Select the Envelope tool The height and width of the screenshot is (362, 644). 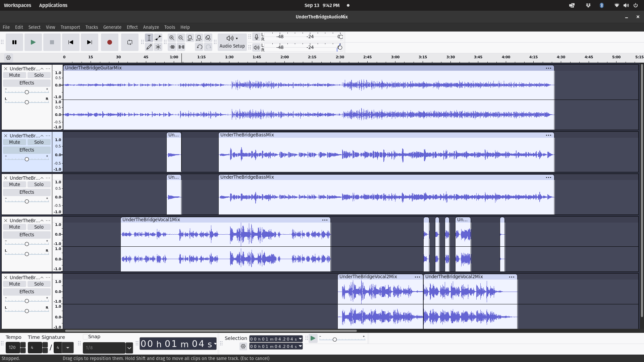tap(158, 38)
